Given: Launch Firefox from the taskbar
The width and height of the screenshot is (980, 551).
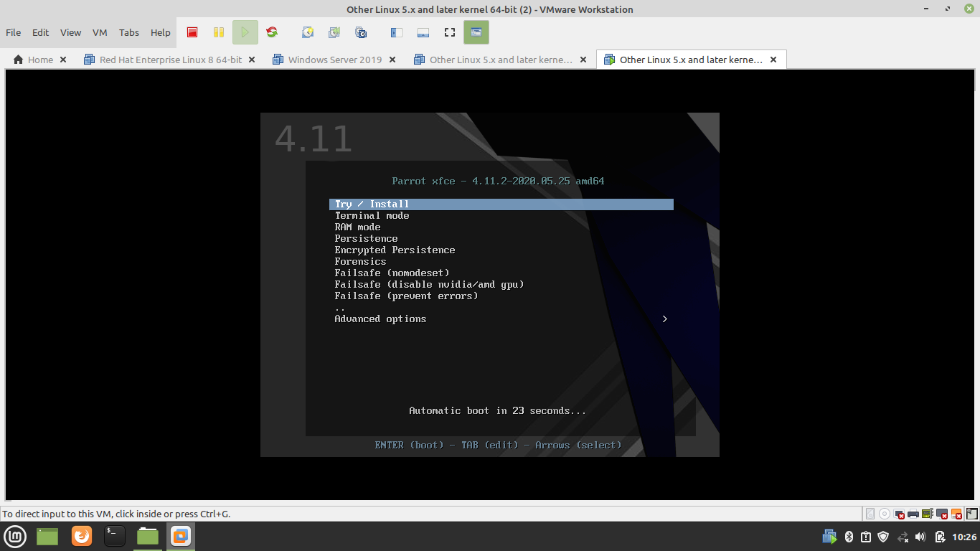Looking at the screenshot, I should (x=82, y=536).
